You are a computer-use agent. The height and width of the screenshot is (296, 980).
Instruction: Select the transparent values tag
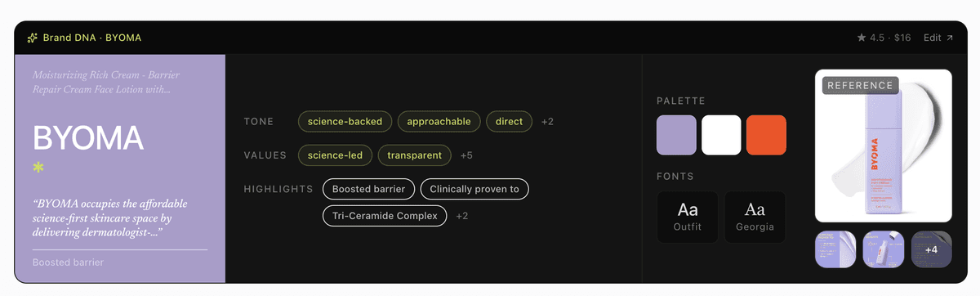[x=414, y=155]
